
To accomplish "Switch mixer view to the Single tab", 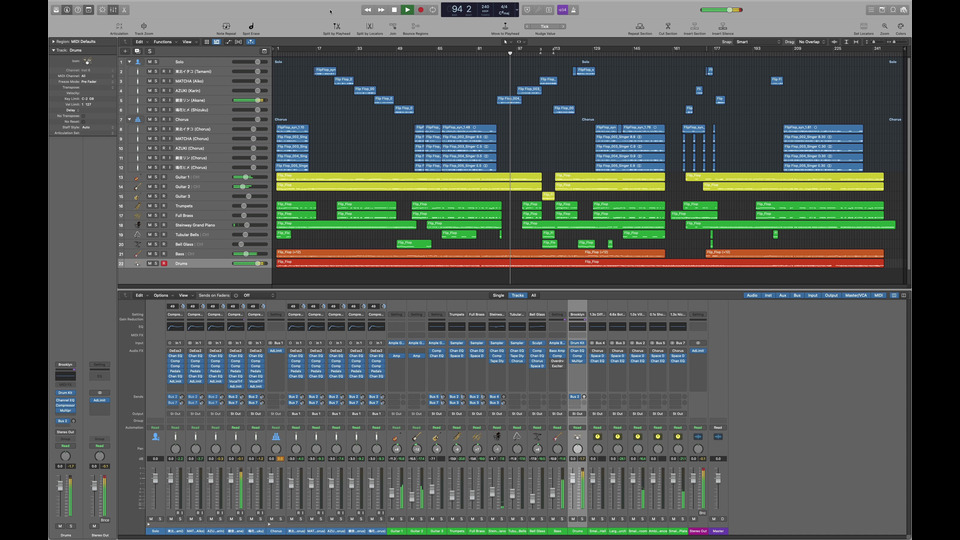I will (x=498, y=295).
